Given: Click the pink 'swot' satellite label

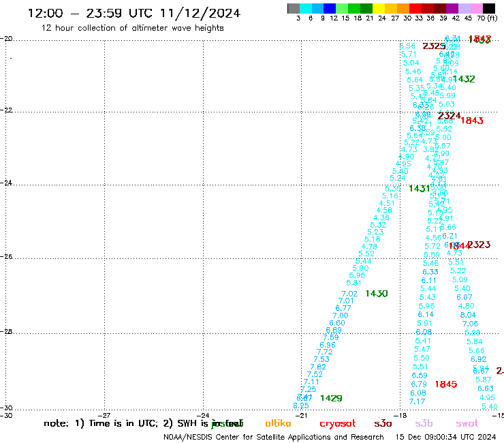Looking at the screenshot, I should coord(467,423).
